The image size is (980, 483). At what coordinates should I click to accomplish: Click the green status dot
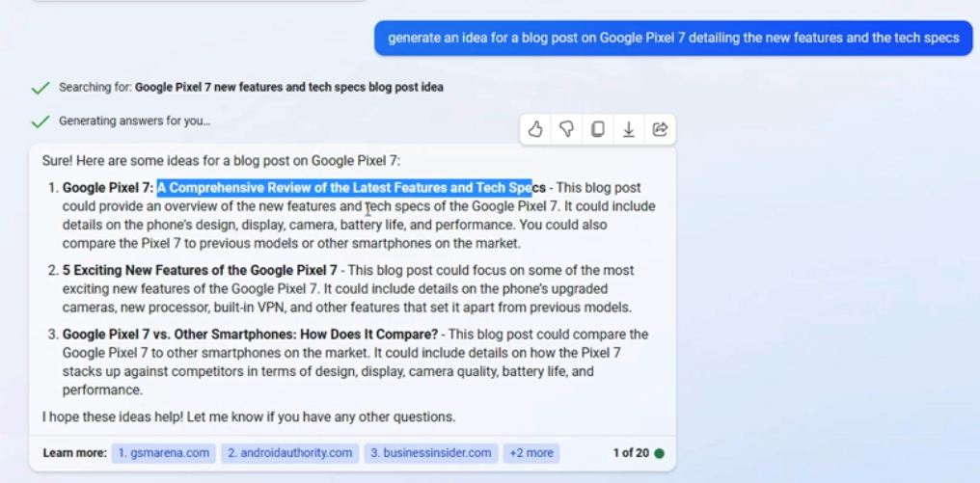click(x=659, y=453)
